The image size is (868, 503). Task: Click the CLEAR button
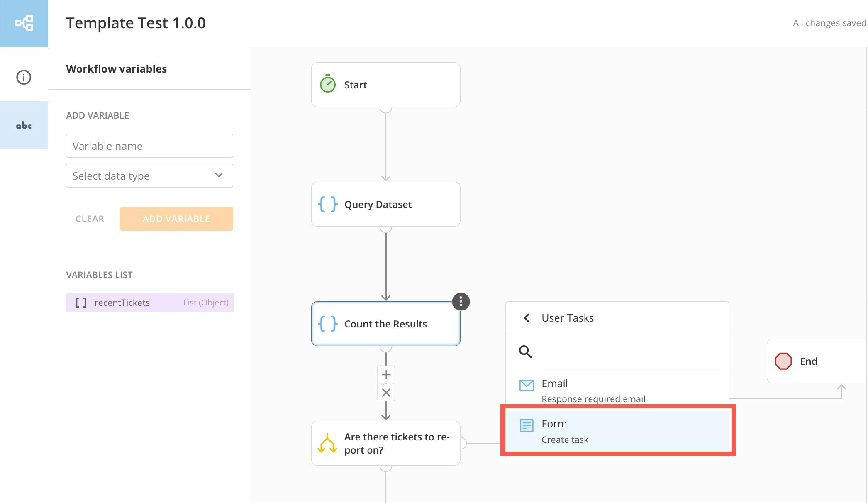(90, 219)
